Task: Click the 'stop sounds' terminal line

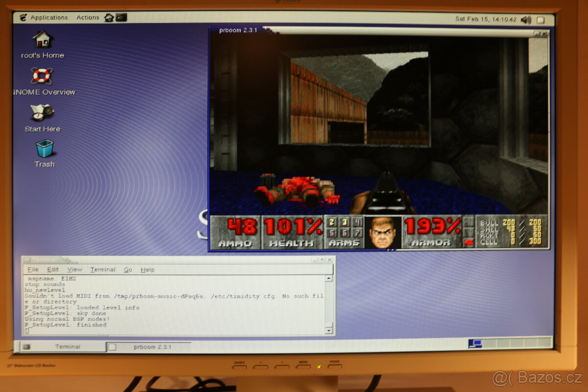Action: pos(45,285)
